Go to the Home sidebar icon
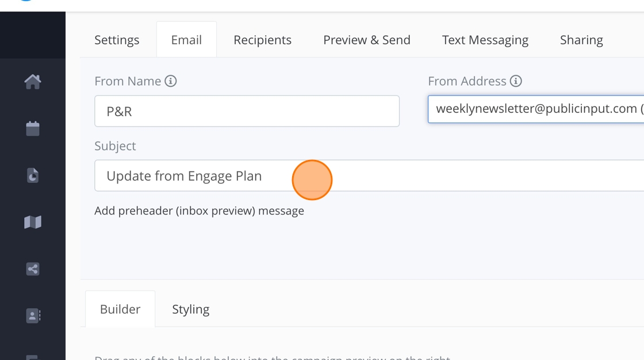This screenshot has width=644, height=360. pyautogui.click(x=33, y=82)
